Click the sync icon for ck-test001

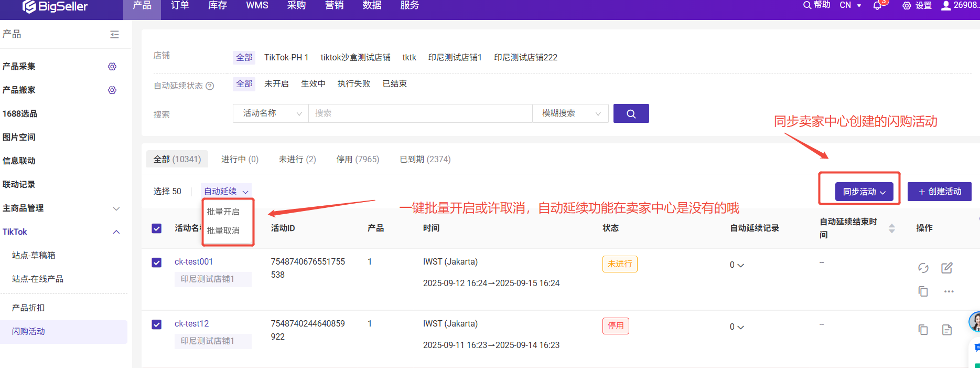coord(923,268)
